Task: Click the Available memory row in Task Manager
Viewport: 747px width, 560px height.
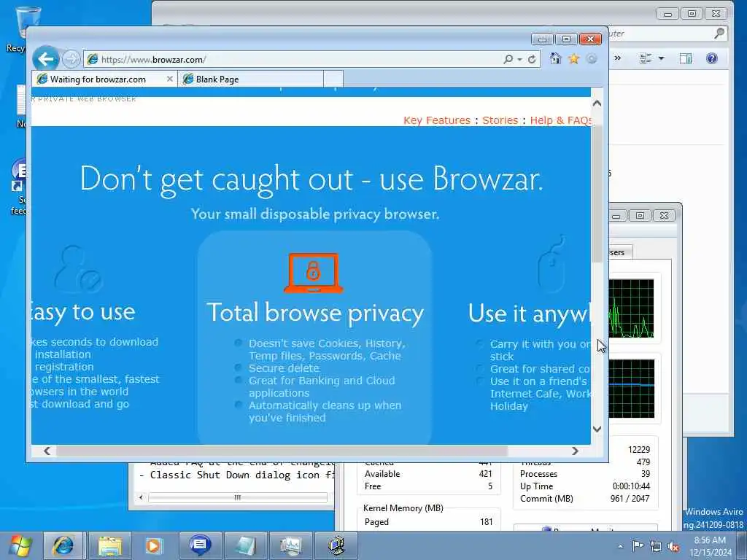Action: (x=427, y=474)
